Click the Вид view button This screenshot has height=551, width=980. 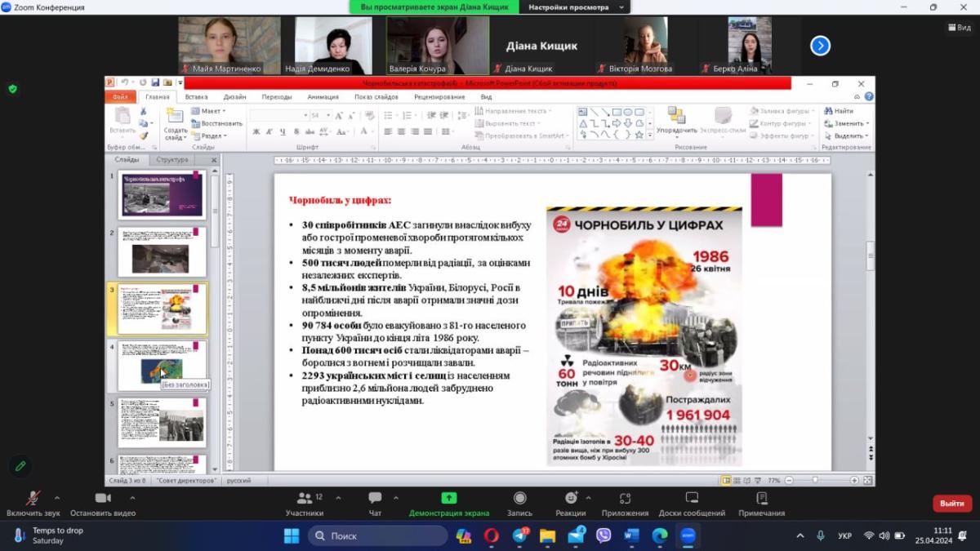coord(960,27)
